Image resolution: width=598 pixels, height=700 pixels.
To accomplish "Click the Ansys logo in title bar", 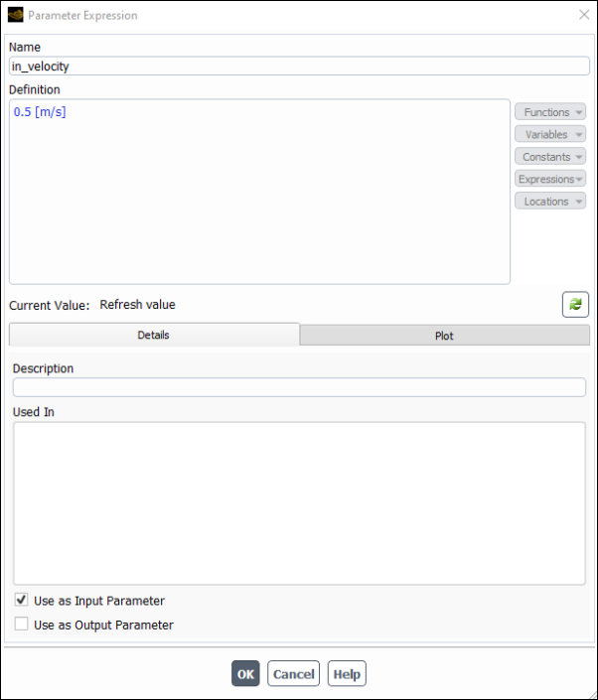I will (16, 15).
